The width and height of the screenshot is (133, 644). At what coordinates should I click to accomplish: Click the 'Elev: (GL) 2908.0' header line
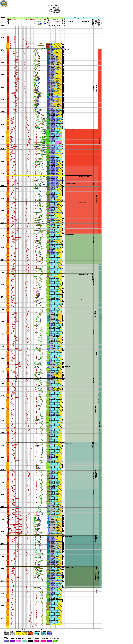point(55,13)
